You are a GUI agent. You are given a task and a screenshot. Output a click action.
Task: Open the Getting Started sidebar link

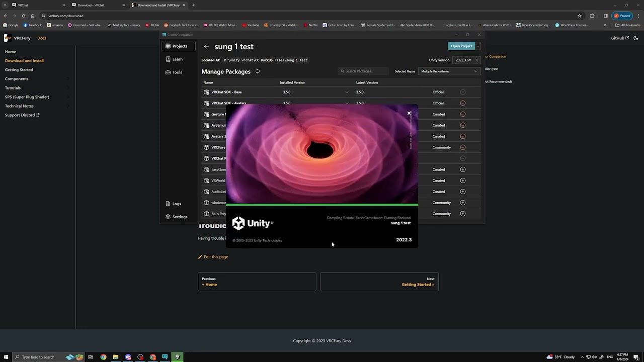(x=19, y=70)
